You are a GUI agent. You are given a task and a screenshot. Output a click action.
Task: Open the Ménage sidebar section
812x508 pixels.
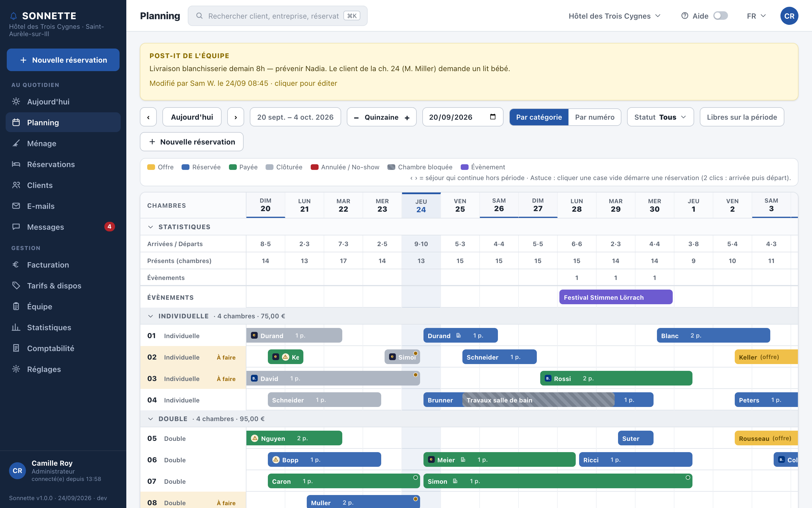[x=63, y=143]
